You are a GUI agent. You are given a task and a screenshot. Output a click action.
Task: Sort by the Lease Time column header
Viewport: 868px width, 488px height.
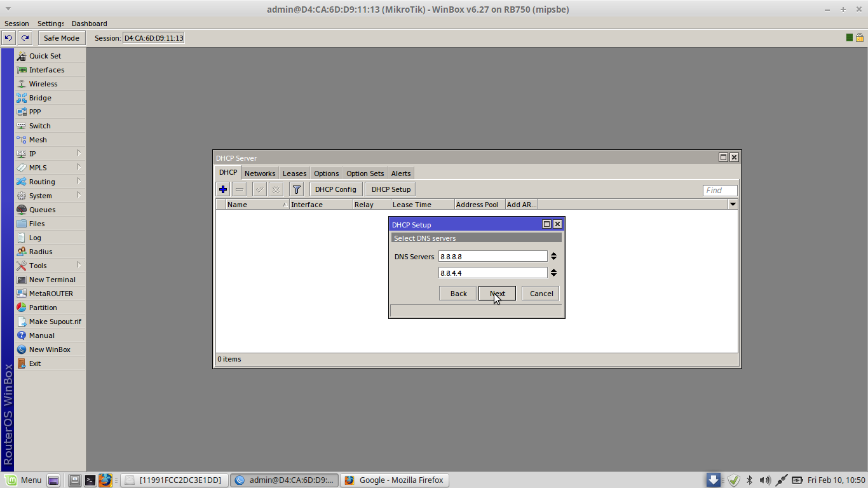(x=423, y=205)
